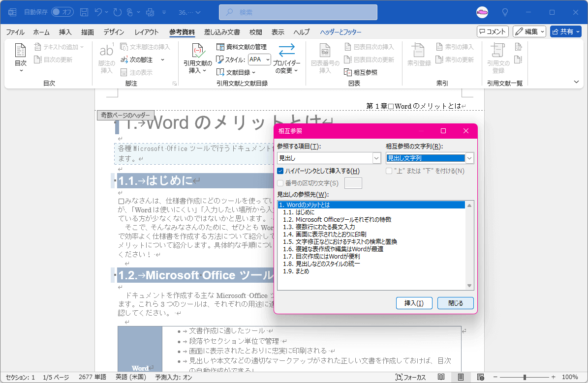Image resolution: width=588 pixels, height=383 pixels.
Task: Switch to ホーム tab
Action: tap(41, 32)
